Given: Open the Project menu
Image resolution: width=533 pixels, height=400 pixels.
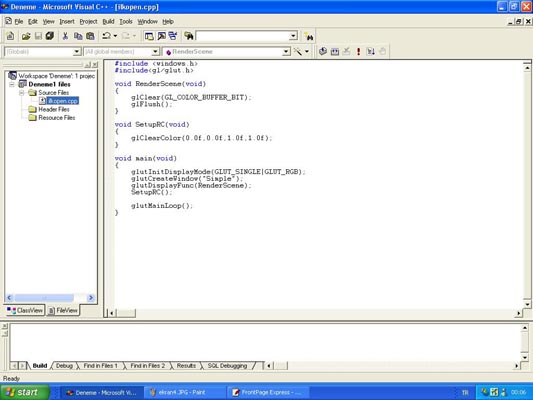Looking at the screenshot, I should [x=88, y=21].
